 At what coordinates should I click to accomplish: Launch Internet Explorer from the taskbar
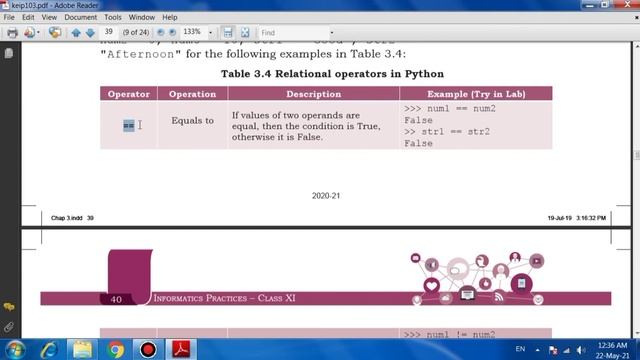49,350
